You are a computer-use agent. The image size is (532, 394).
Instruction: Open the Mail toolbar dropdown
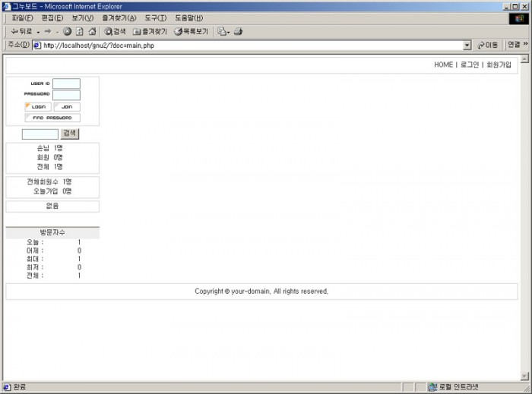[x=223, y=32]
